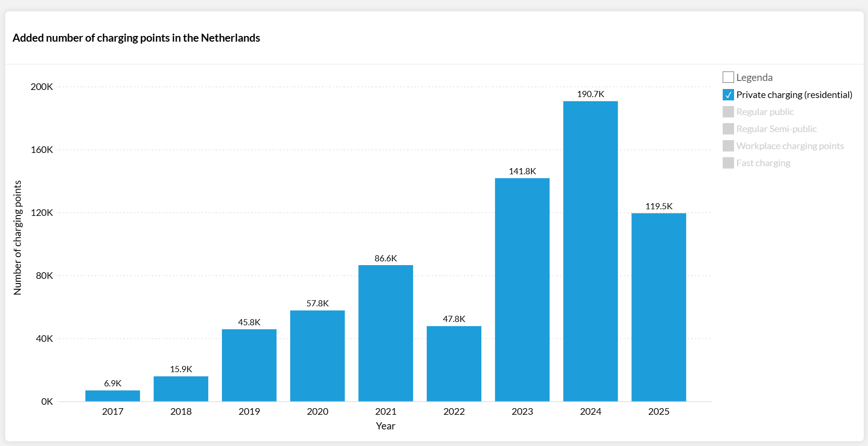Enable the Regular public checkbox

(x=728, y=112)
